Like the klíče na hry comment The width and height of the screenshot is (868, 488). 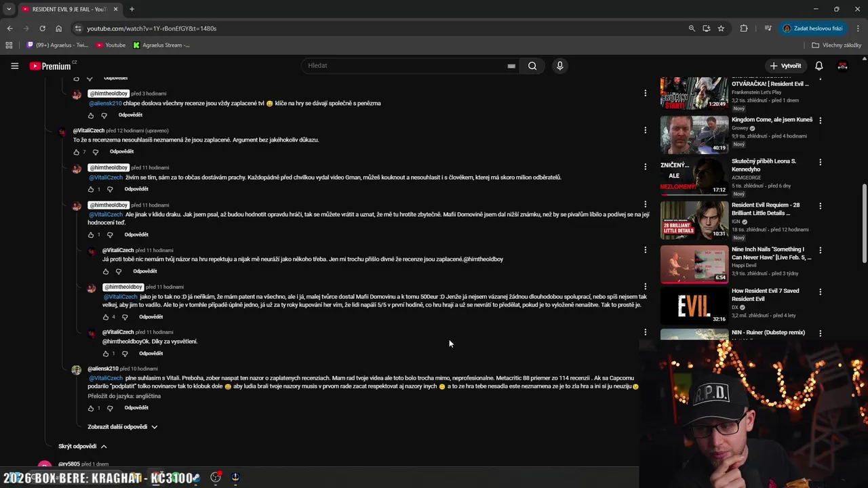91,115
